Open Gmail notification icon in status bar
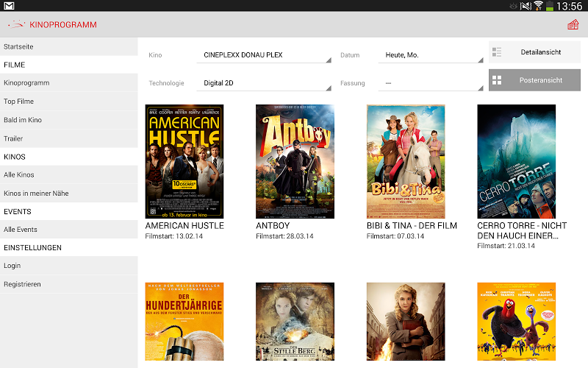The image size is (588, 368). pyautogui.click(x=9, y=6)
